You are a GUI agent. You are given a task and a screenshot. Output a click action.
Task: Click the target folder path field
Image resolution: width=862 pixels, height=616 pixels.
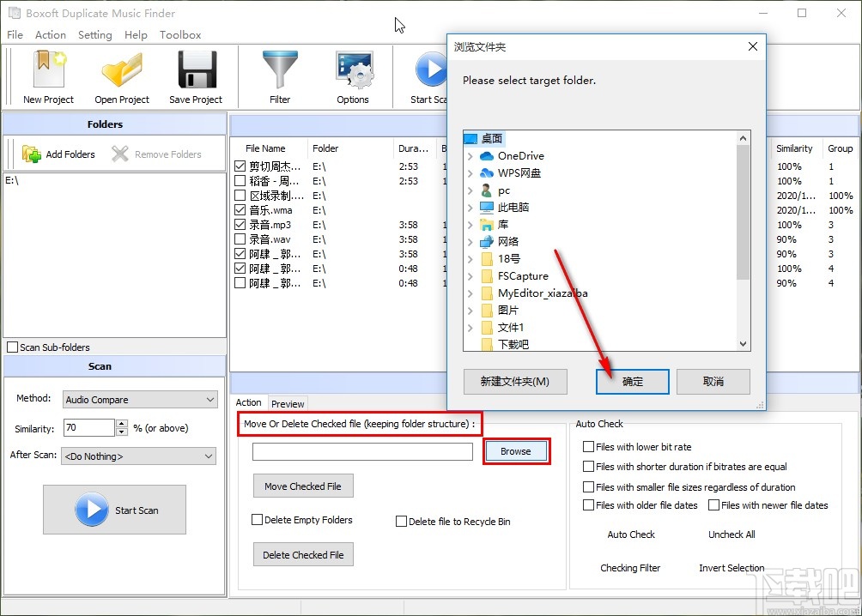(x=362, y=451)
